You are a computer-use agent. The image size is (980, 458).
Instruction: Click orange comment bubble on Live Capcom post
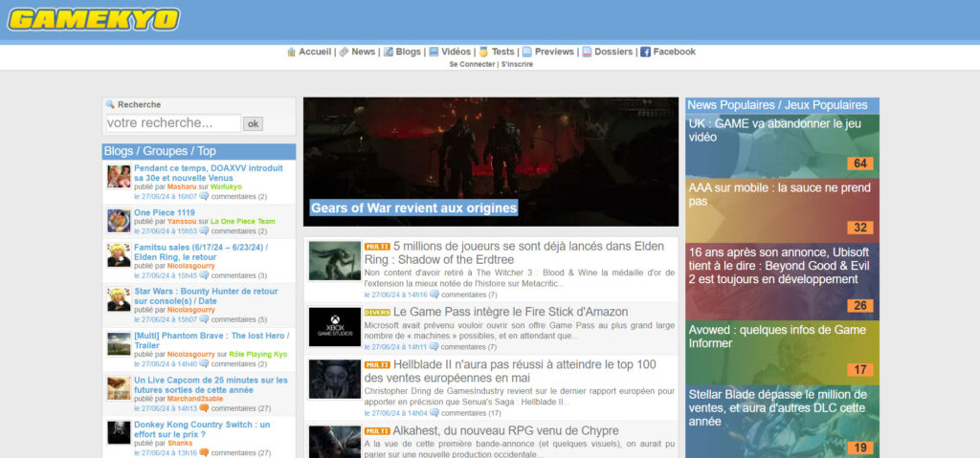204,408
